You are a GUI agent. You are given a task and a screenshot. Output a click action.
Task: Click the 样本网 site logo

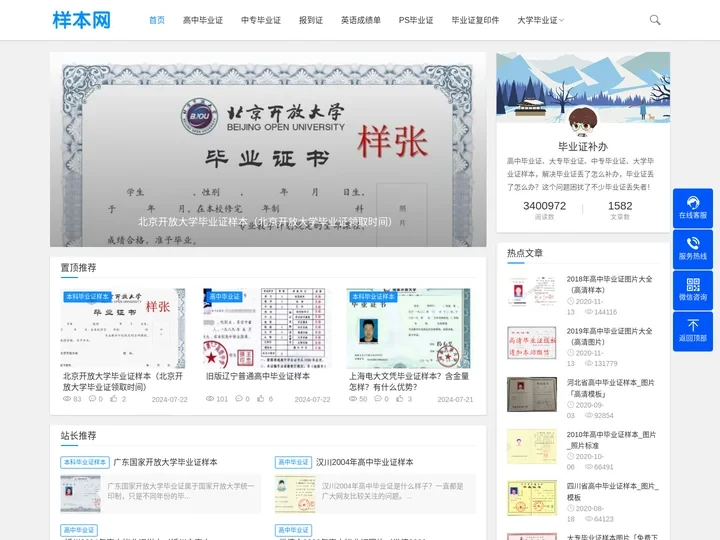tap(81, 20)
